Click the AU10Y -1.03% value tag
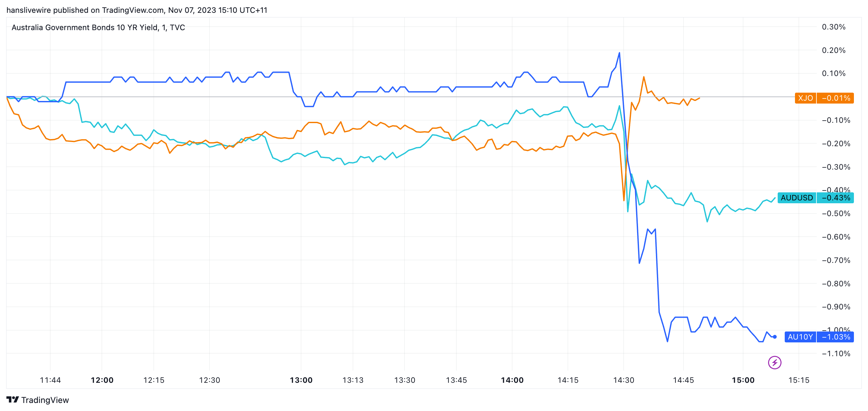The width and height of the screenshot is (868, 411). [836, 337]
